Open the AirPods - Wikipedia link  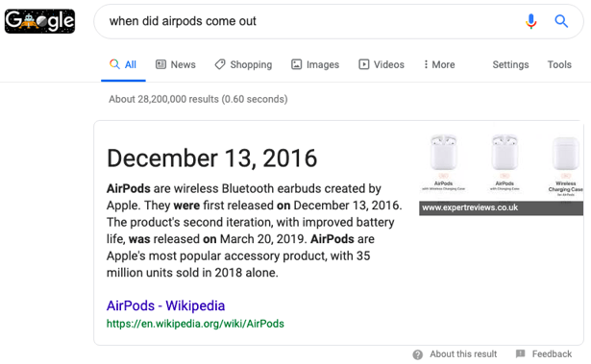165,305
